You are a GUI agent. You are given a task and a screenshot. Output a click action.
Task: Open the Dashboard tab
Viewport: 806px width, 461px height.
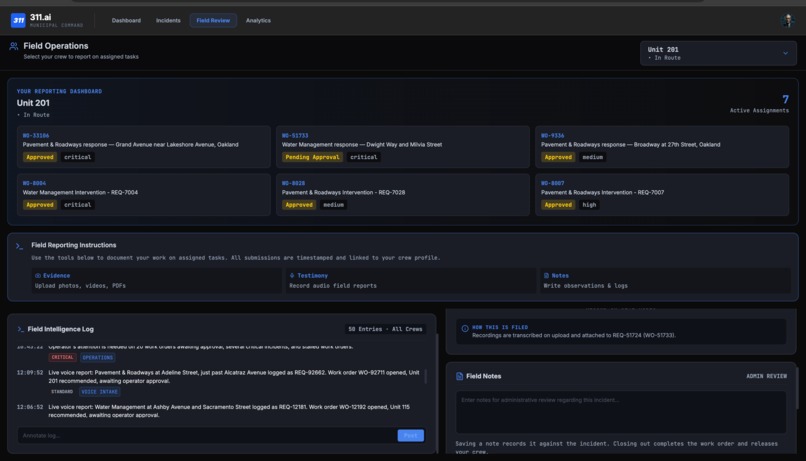[x=126, y=21]
